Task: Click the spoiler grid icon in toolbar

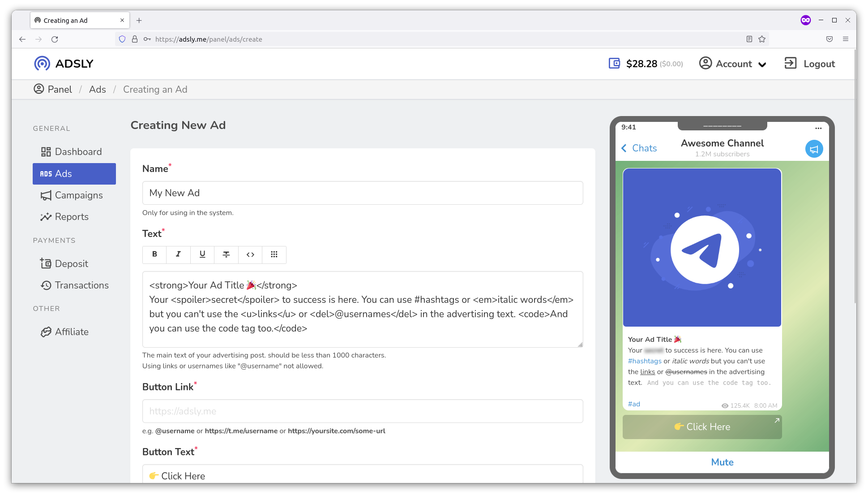Action: tap(274, 254)
